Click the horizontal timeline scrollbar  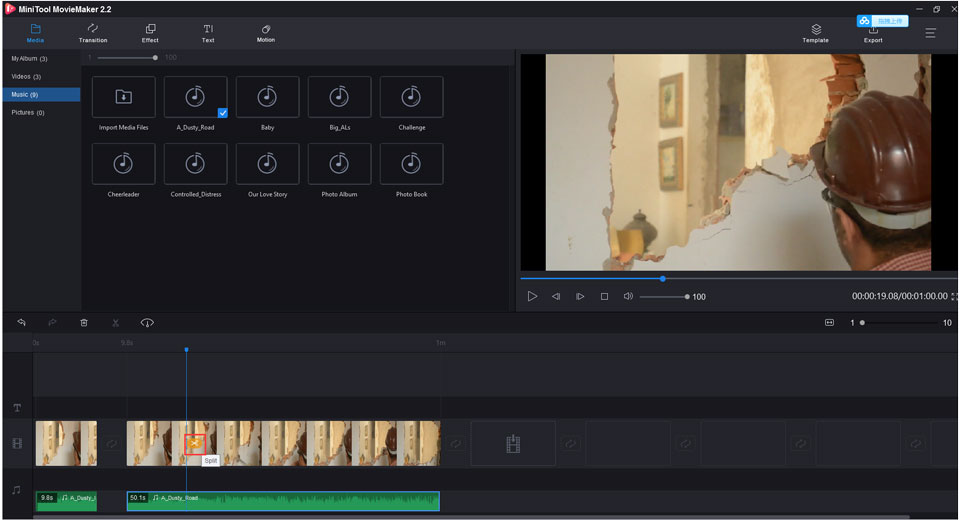[x=471, y=517]
